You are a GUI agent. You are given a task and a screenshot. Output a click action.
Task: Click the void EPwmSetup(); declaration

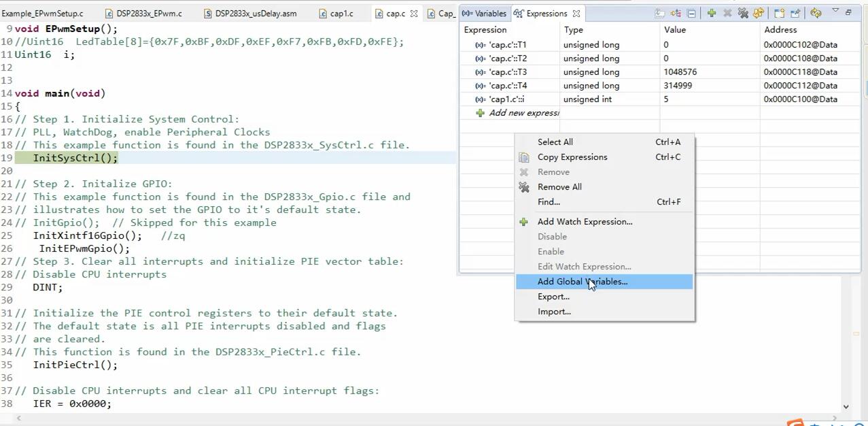pyautogui.click(x=66, y=29)
